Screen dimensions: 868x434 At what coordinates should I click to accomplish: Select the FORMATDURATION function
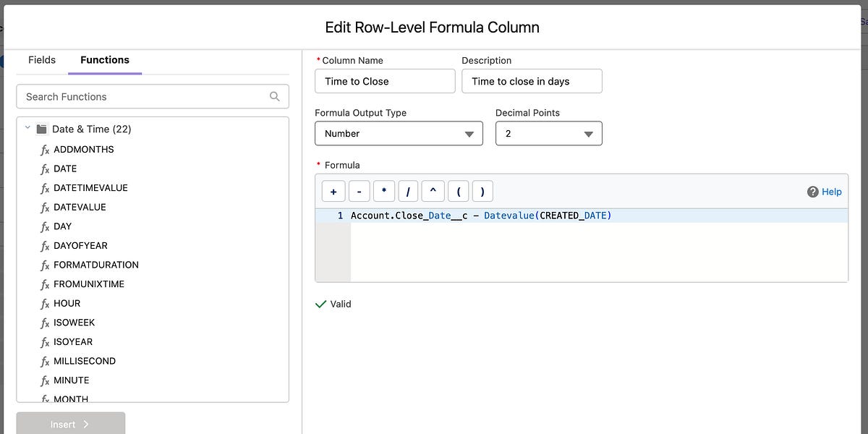[96, 265]
